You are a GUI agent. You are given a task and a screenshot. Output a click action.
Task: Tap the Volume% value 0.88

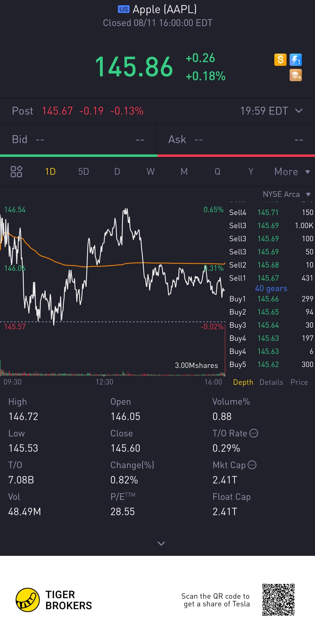(x=222, y=416)
